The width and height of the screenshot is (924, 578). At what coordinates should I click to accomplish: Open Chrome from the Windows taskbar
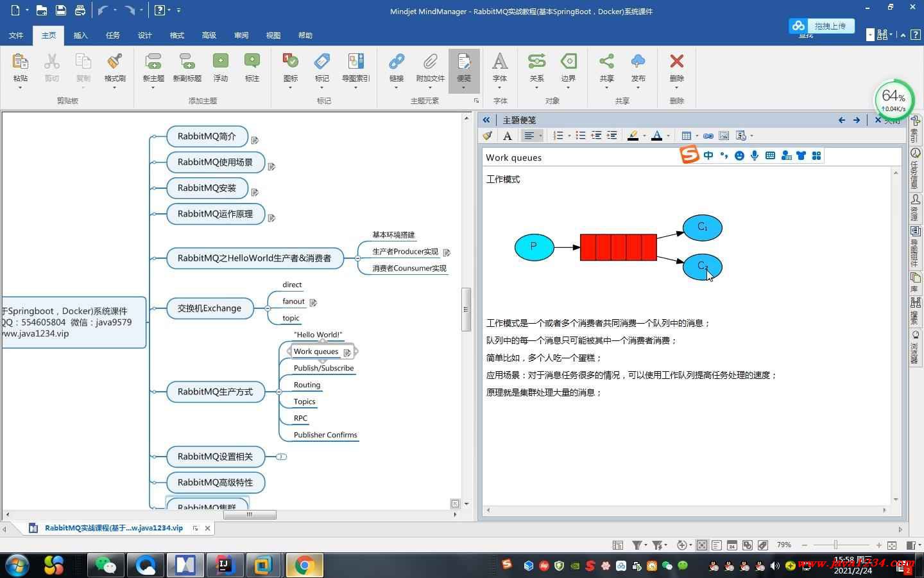[x=304, y=565]
